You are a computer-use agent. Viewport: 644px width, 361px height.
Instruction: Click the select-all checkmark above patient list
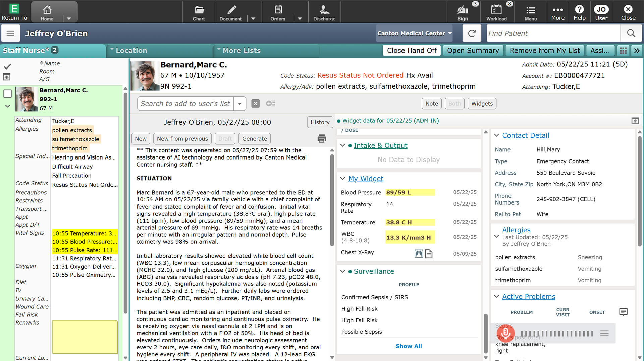coord(8,66)
